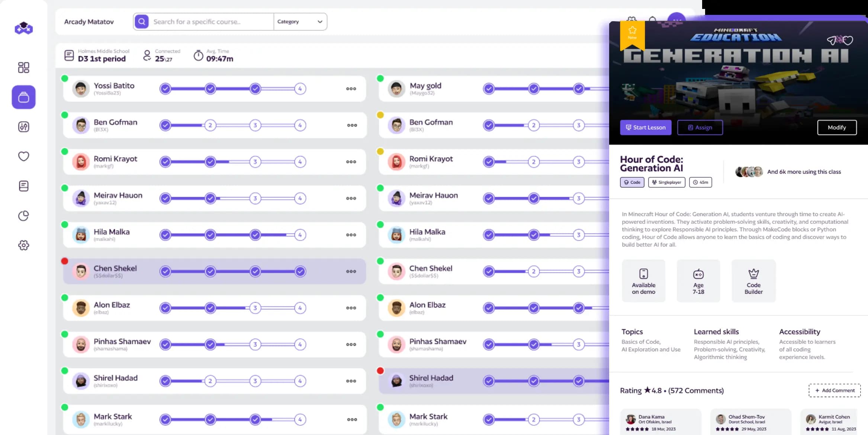Viewport: 868px width, 435px height.
Task: Open three-dot options for Ben Gofman in left column
Action: click(352, 125)
